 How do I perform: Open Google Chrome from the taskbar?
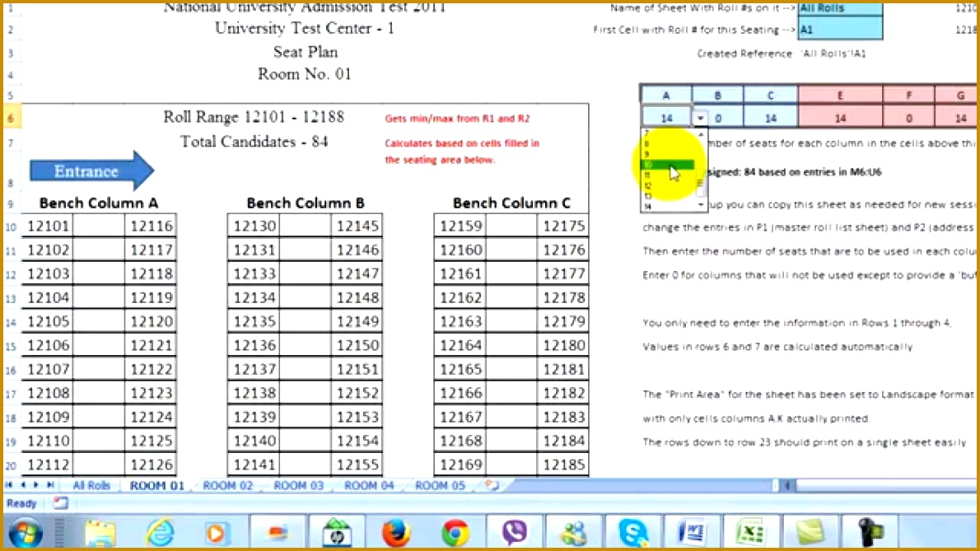[454, 532]
